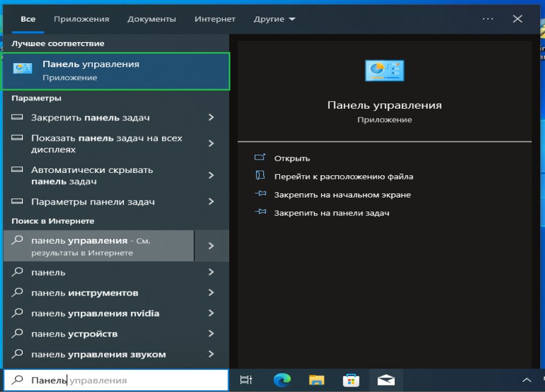Switch to the Документы tab
The height and width of the screenshot is (392, 545).
coord(151,18)
